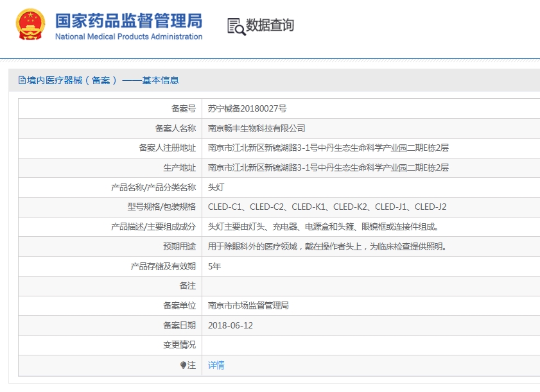Click the National Medical Products Administration subtitle
540x392 pixels.
point(130,37)
